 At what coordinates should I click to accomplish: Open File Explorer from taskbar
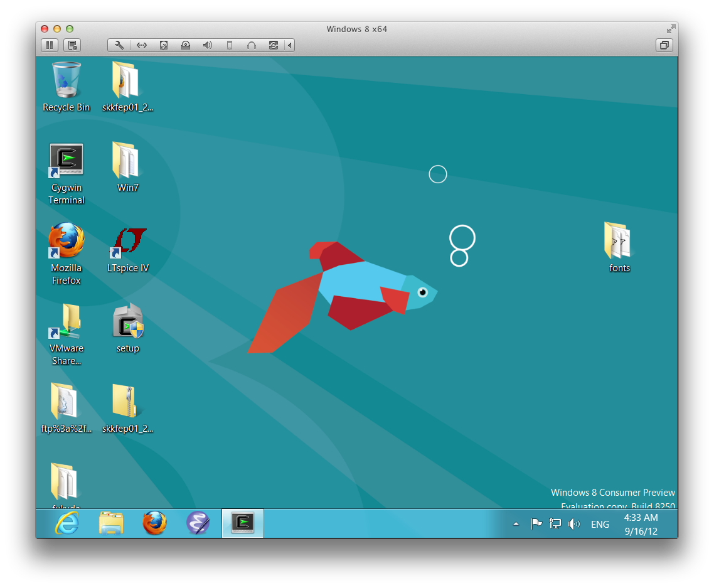[x=111, y=523]
